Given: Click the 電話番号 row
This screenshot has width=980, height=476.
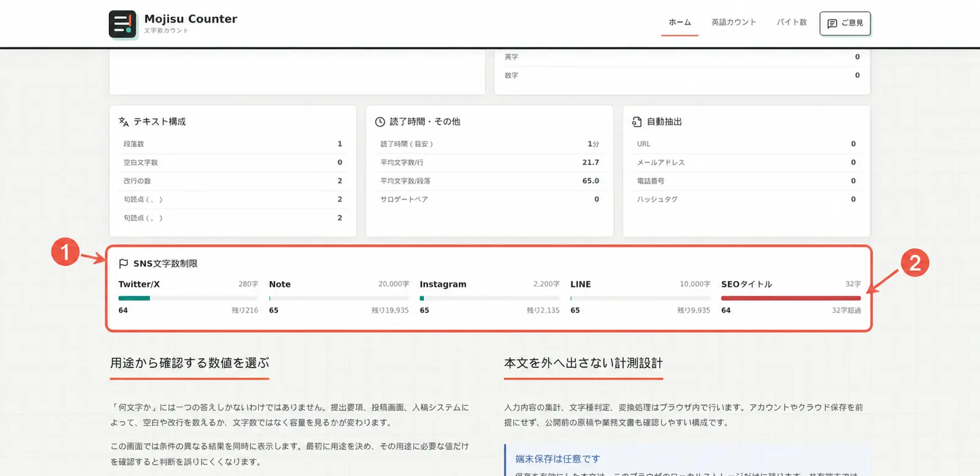Looking at the screenshot, I should (746, 181).
